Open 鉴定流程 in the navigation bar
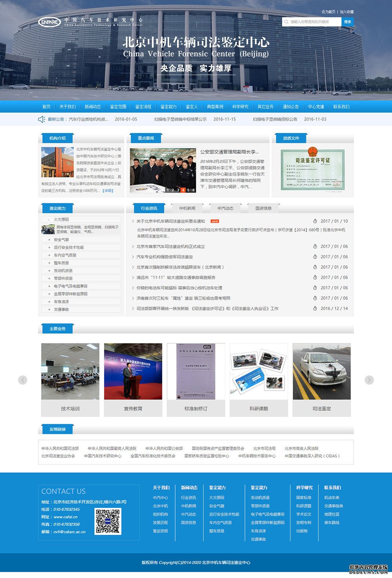The height and width of the screenshot is (578, 392). point(143,107)
